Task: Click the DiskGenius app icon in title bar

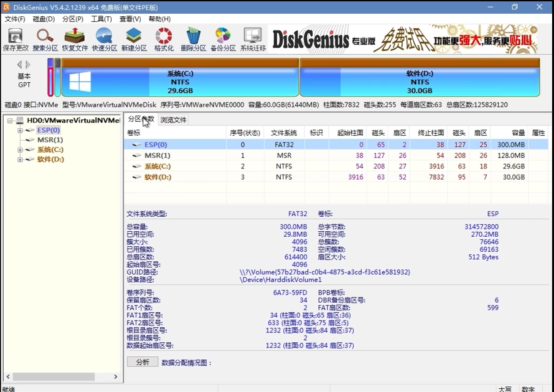Action: tap(6, 7)
